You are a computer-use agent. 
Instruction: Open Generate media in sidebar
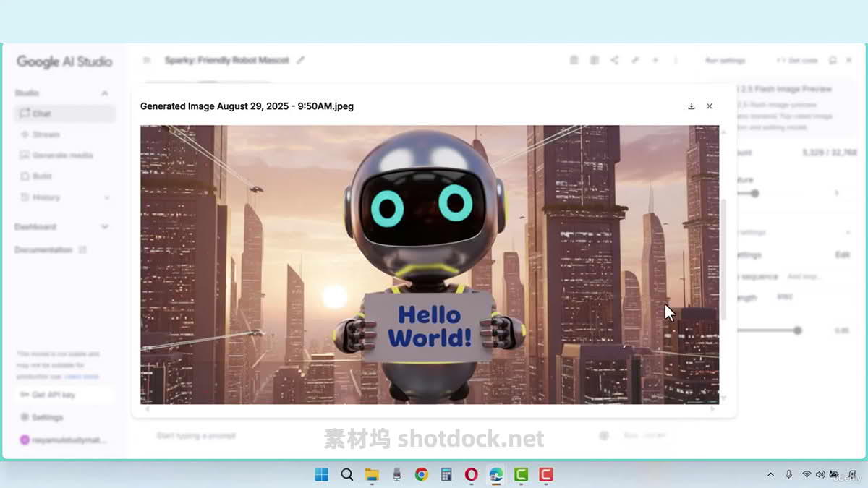tap(62, 155)
